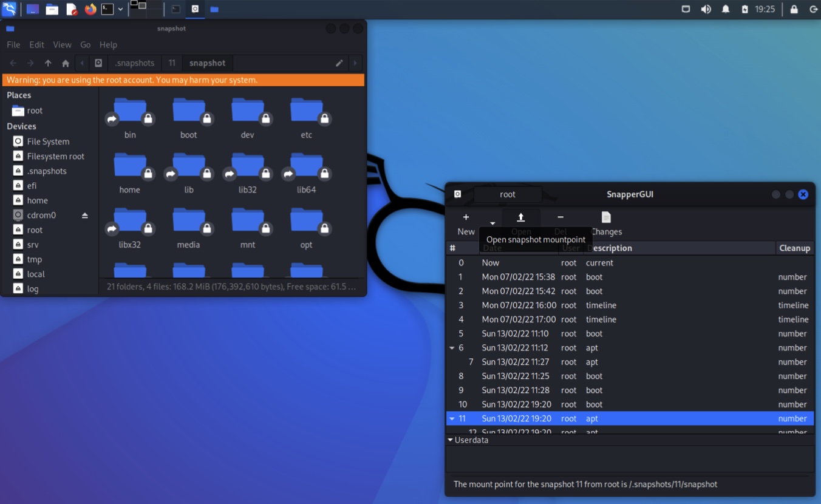Eject the cdrom0 device
The width and height of the screenshot is (821, 504).
[x=85, y=216]
